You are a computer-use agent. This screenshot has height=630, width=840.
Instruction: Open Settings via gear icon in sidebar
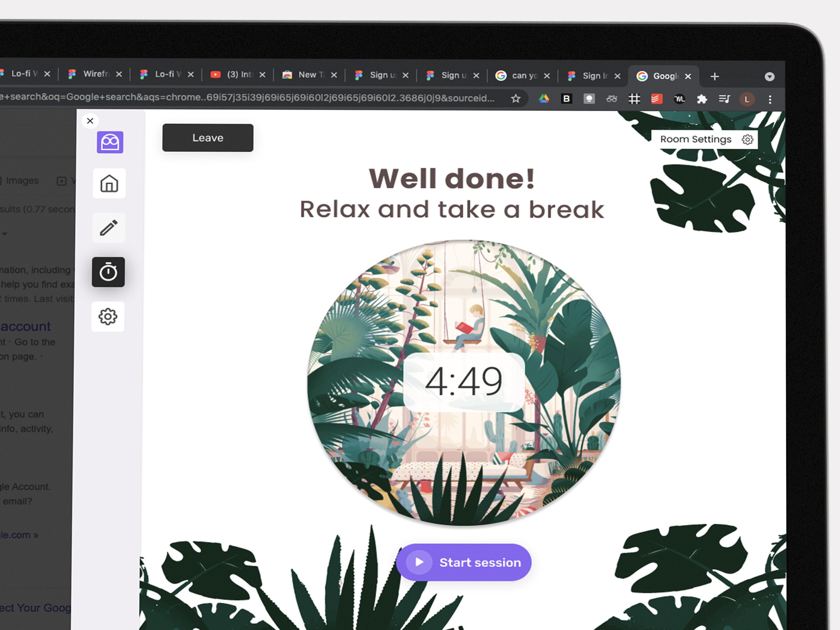[109, 316]
